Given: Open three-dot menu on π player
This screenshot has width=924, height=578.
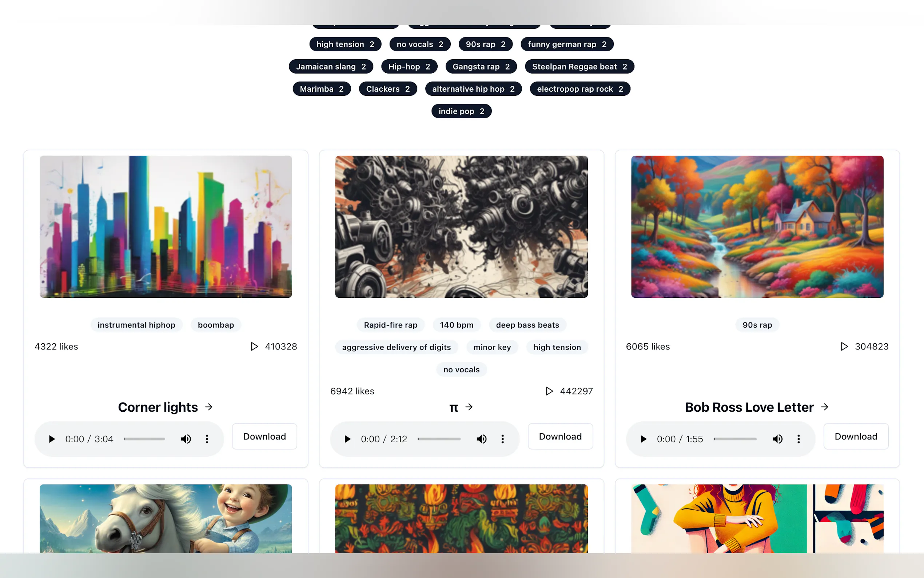Looking at the screenshot, I should (503, 439).
